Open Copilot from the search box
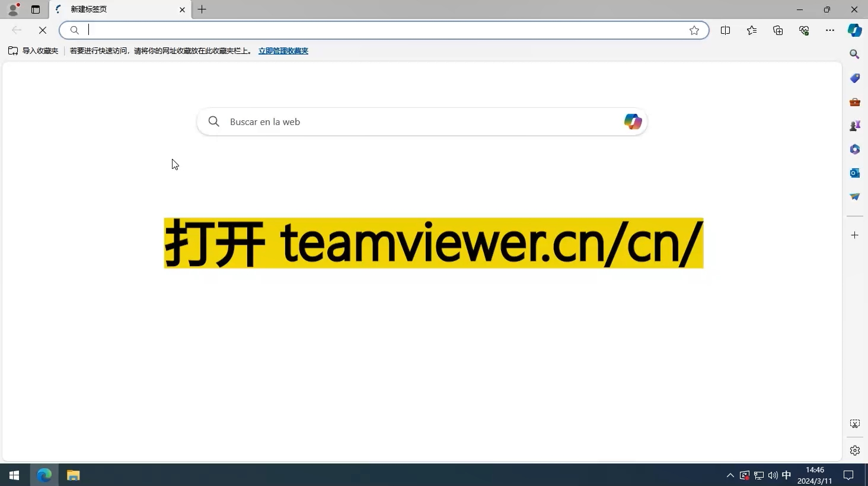The height and width of the screenshot is (486, 868). [x=633, y=121]
